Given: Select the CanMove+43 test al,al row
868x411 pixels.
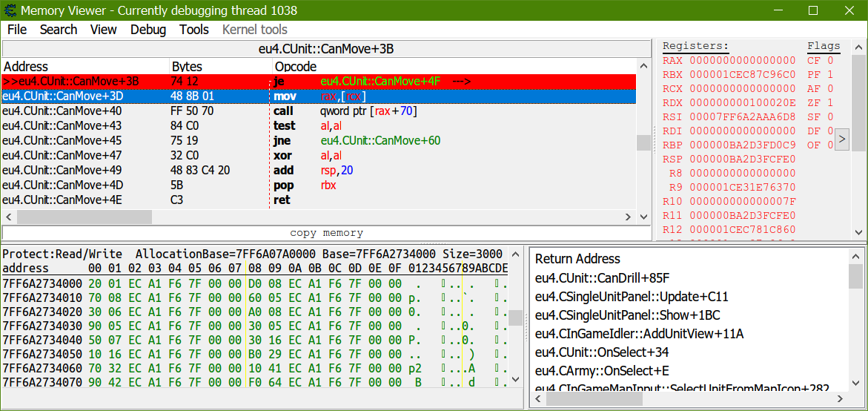Looking at the screenshot, I should tap(319, 125).
